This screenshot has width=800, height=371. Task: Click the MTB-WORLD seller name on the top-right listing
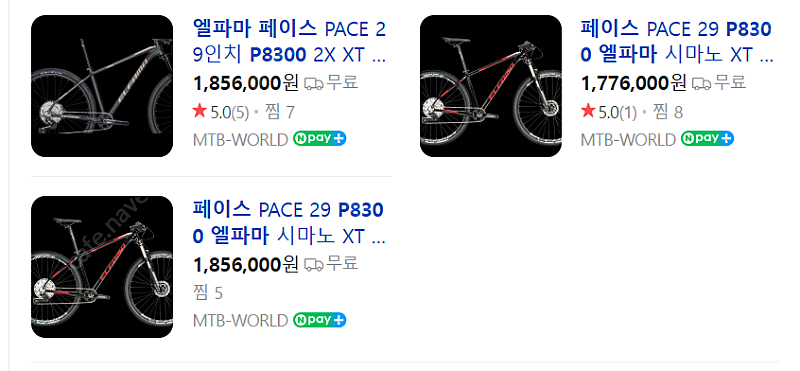click(x=629, y=139)
